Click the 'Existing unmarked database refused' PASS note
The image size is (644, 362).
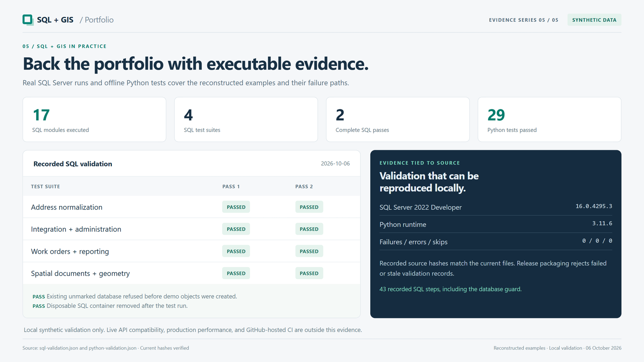click(x=135, y=296)
